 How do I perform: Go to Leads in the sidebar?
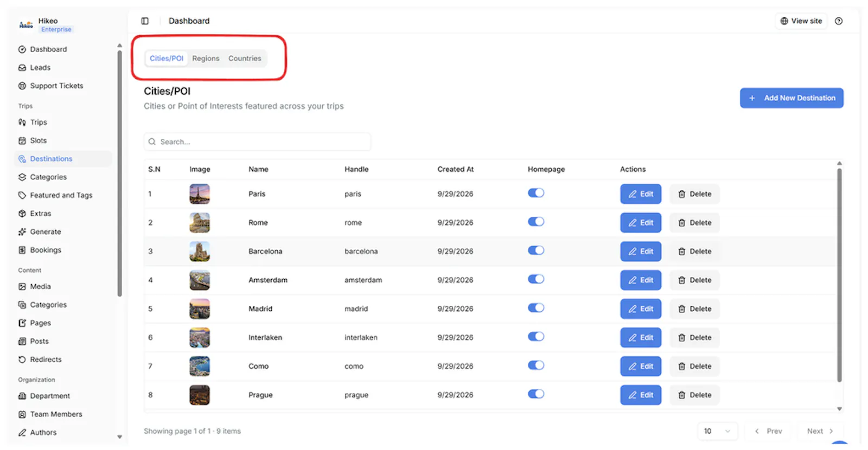point(35,68)
